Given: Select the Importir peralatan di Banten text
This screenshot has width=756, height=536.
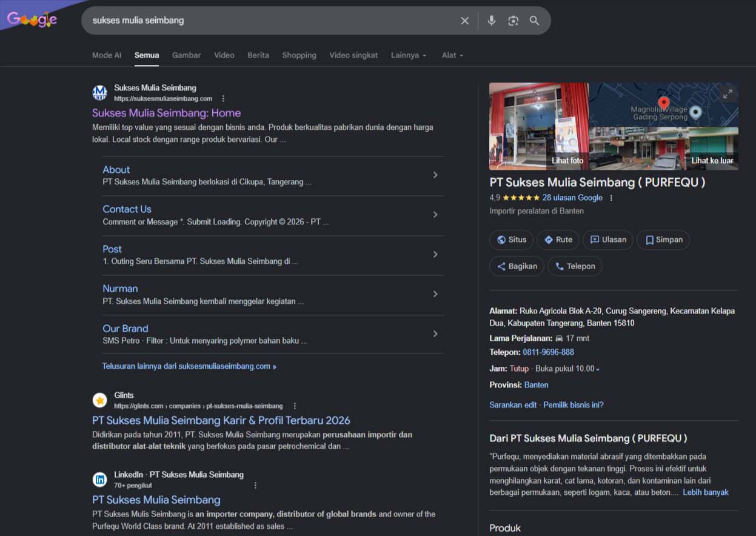Looking at the screenshot, I should click(537, 211).
